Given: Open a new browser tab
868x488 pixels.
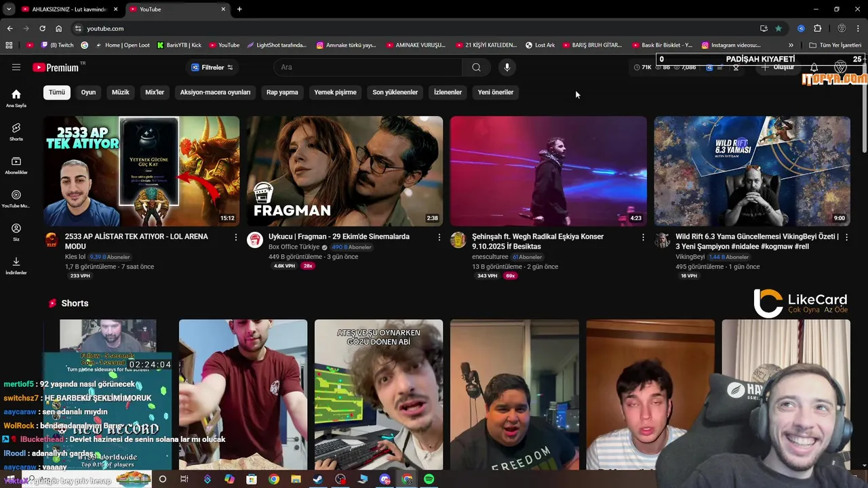Looking at the screenshot, I should point(239,9).
